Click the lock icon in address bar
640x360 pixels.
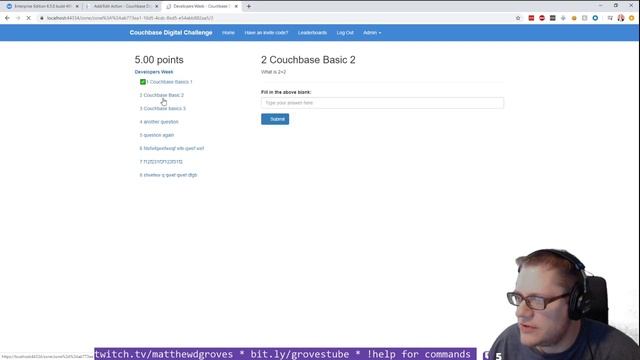[42, 18]
